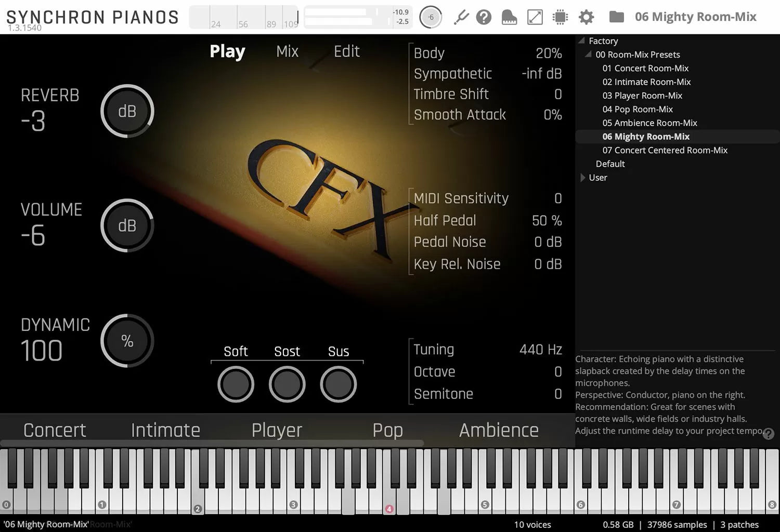
Task: Toggle the Sost pedal button
Action: (x=287, y=384)
